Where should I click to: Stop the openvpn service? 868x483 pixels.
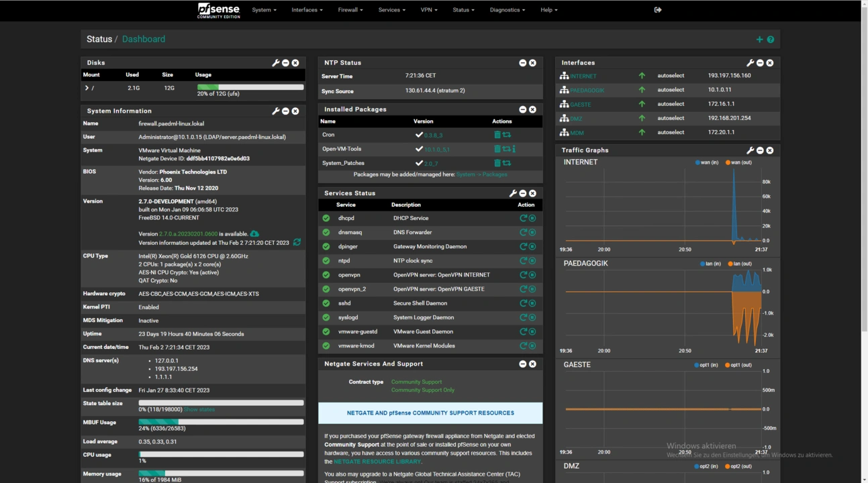pos(532,275)
